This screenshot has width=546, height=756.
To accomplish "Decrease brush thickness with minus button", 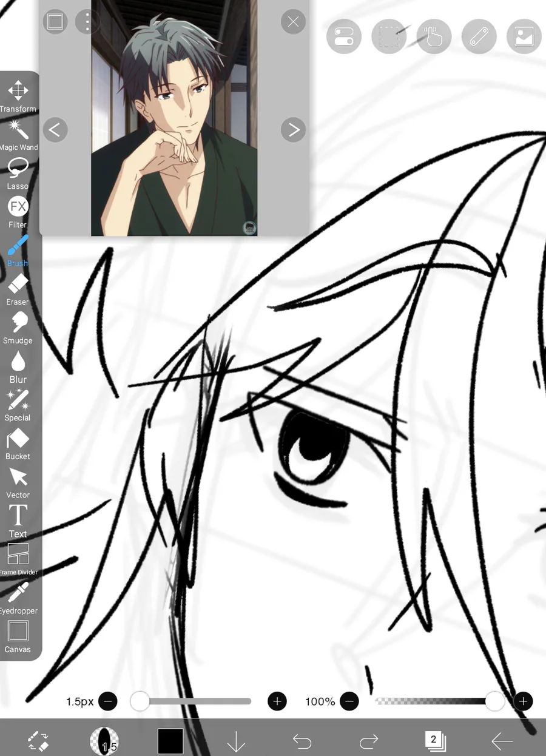I will click(108, 701).
